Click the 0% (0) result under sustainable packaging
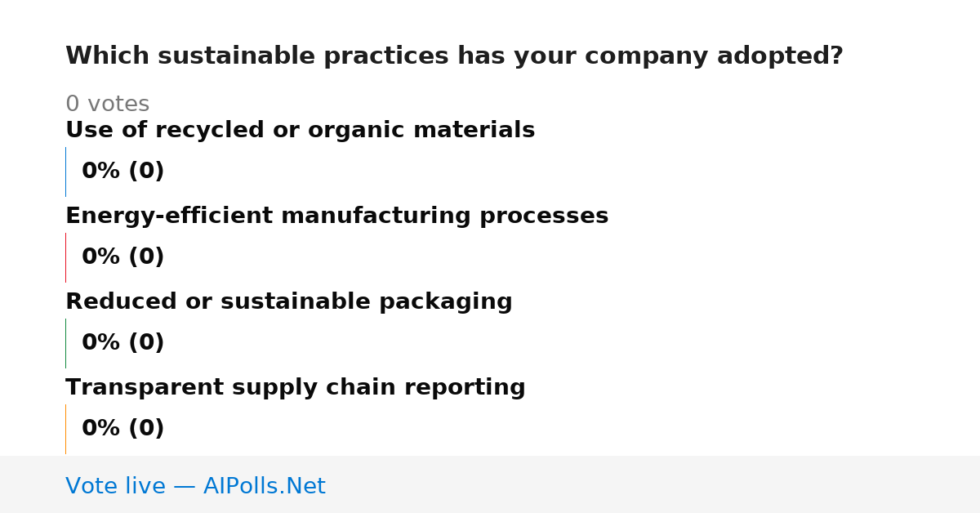The width and height of the screenshot is (980, 513). point(122,343)
